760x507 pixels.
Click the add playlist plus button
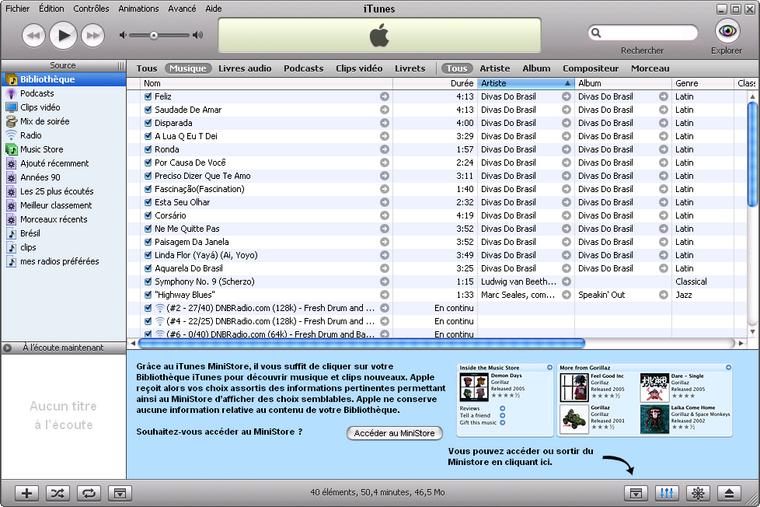click(27, 493)
